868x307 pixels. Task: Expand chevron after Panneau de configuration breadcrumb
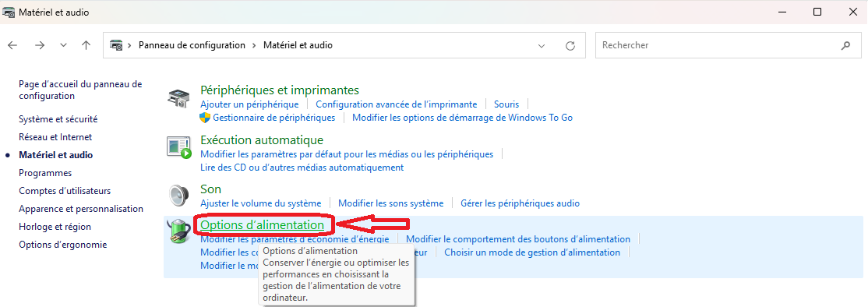tap(254, 45)
